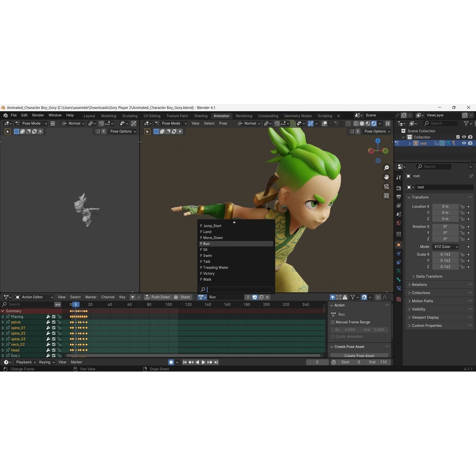The image size is (476, 476).
Task: Click the Create Pose Asset button
Action: (359, 356)
